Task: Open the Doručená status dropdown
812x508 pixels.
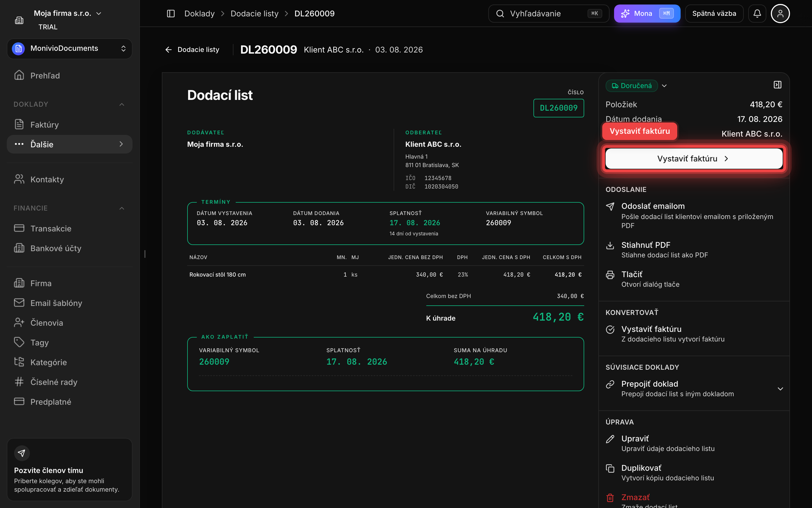Action: pyautogui.click(x=664, y=86)
